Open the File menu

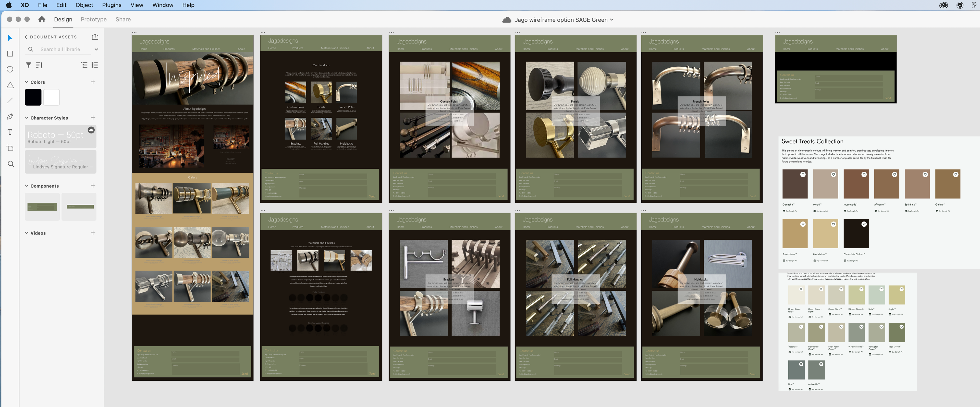click(43, 5)
